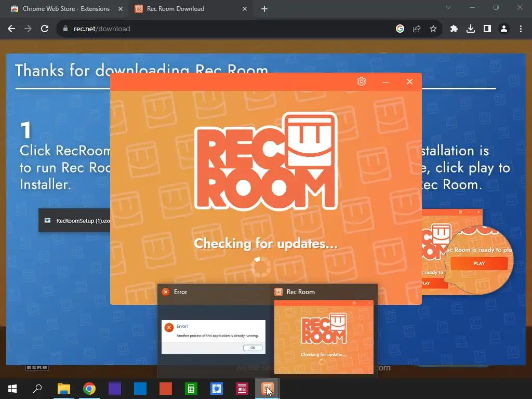Open the blue gear-square taskbar app

click(x=217, y=389)
